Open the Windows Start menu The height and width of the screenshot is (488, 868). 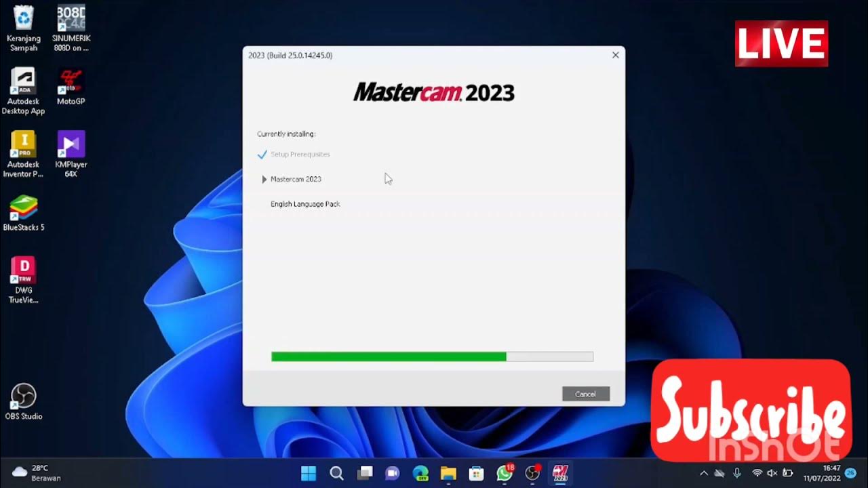coord(309,472)
